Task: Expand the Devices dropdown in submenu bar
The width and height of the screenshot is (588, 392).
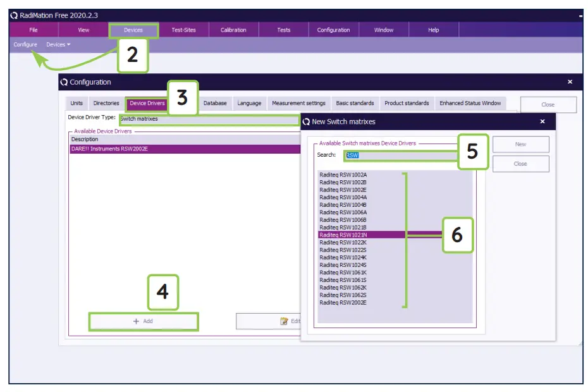Action: click(x=58, y=44)
